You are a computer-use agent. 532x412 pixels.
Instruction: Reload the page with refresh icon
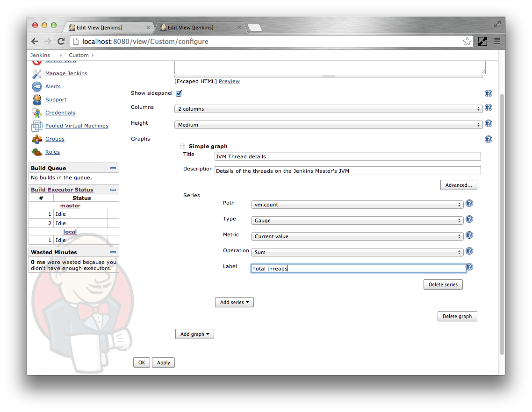click(61, 42)
